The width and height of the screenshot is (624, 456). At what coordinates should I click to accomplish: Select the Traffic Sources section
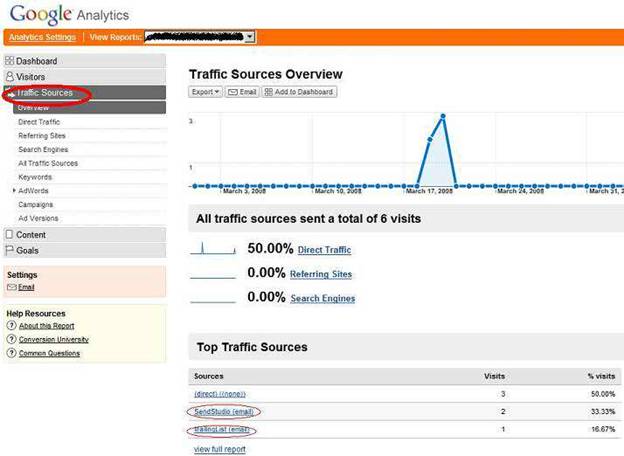(x=85, y=93)
